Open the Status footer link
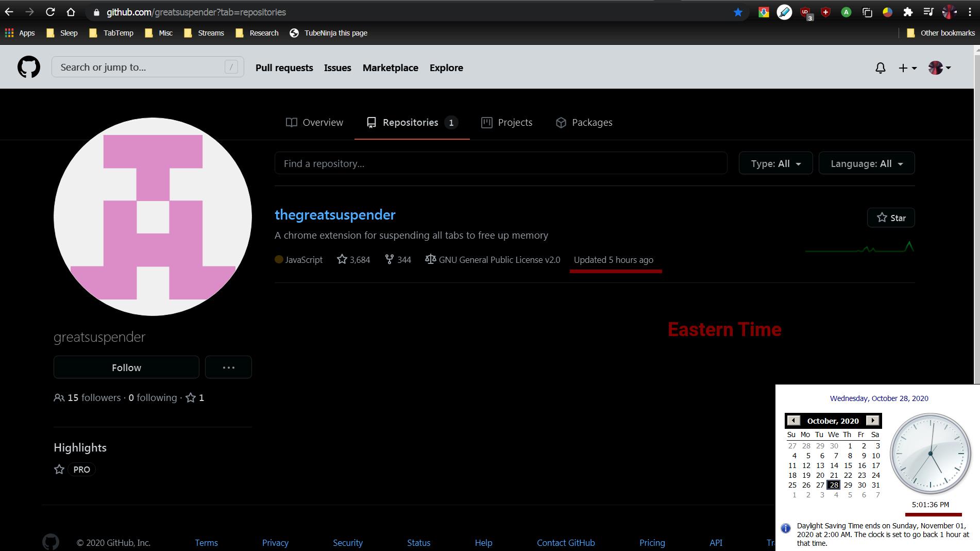The width and height of the screenshot is (980, 551). 418,543
